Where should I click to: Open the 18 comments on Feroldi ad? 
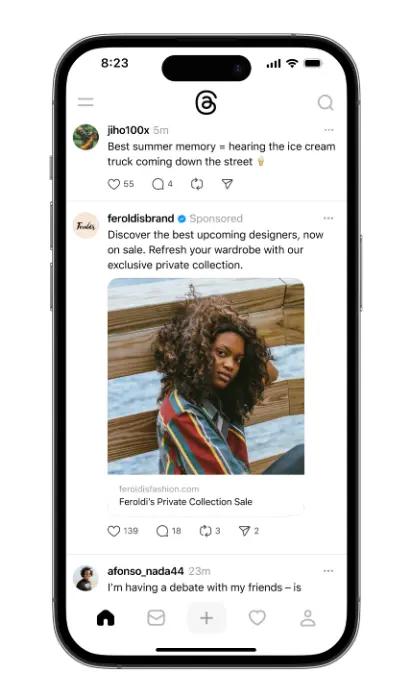(162, 531)
